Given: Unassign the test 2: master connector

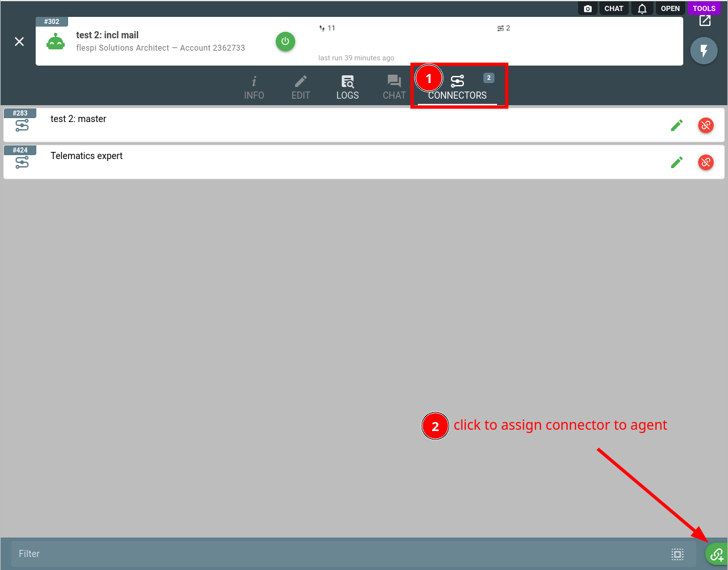Looking at the screenshot, I should [x=706, y=125].
